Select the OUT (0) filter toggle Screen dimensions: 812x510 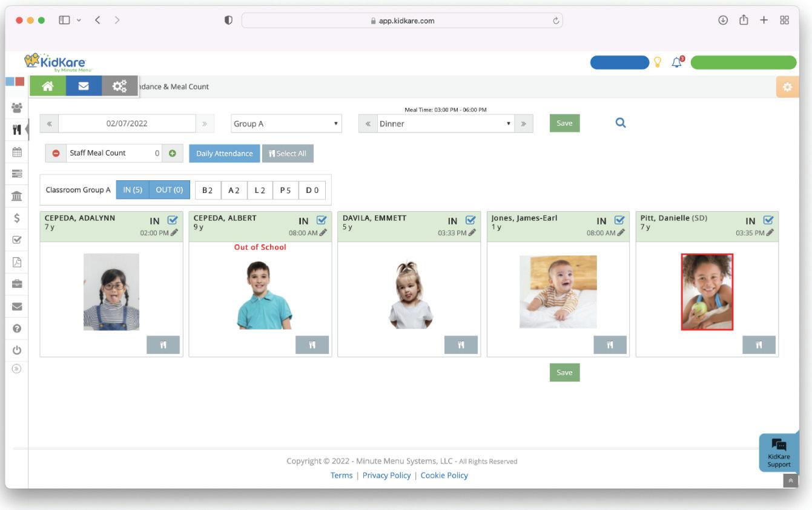[170, 190]
